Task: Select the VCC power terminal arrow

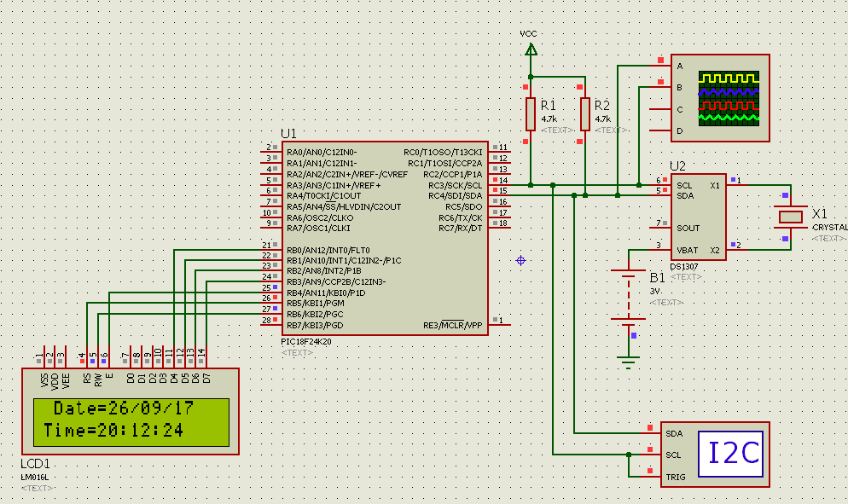Action: click(531, 49)
